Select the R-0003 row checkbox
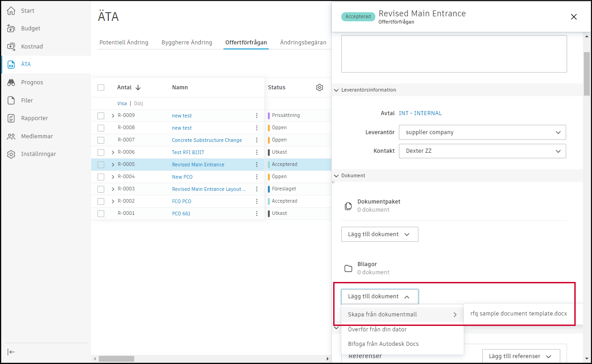Viewport: 592px width, 364px height. pos(101,189)
